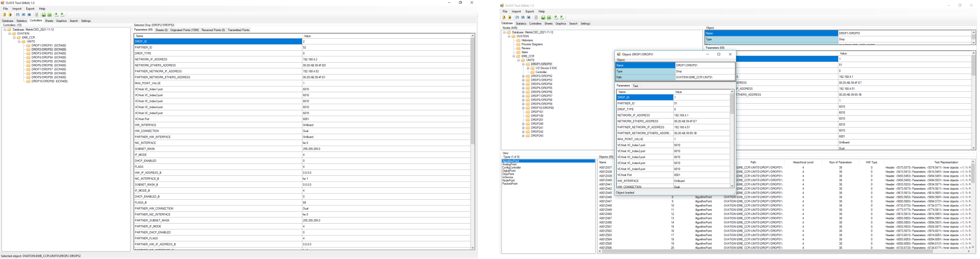Click last export arrow icon in left toolbar
The width and height of the screenshot is (980, 259).
tap(62, 14)
